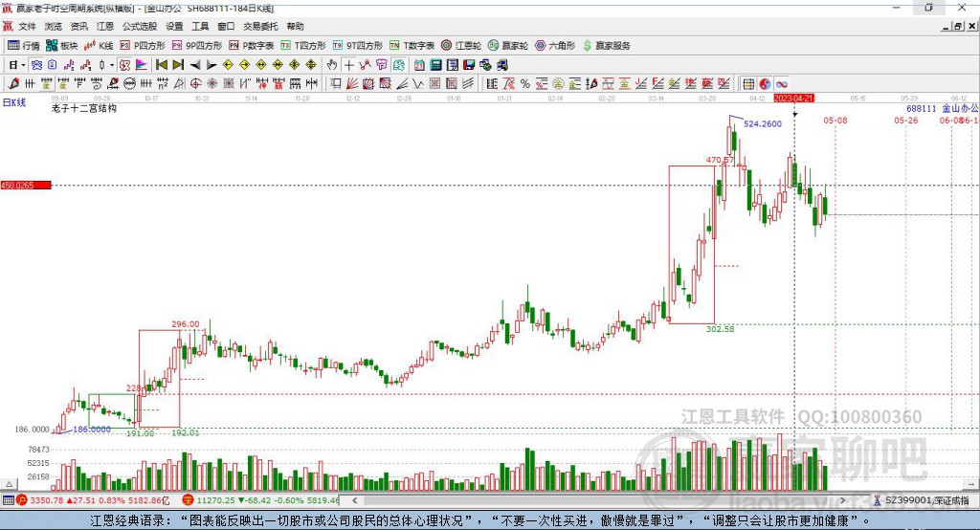Click status bar scroll right arrow
Image resolution: width=980 pixels, height=530 pixels.
click(842, 500)
